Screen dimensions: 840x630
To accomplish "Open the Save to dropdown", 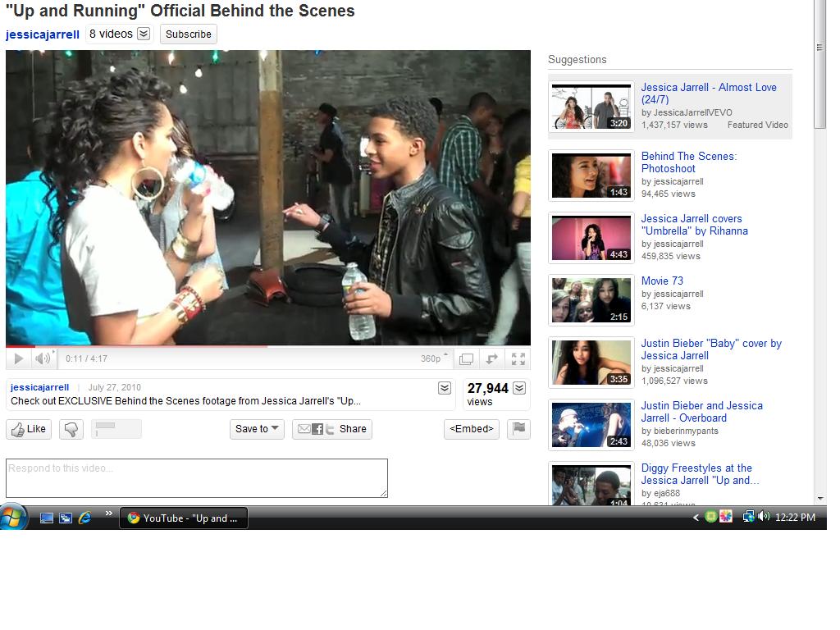I will click(x=257, y=429).
